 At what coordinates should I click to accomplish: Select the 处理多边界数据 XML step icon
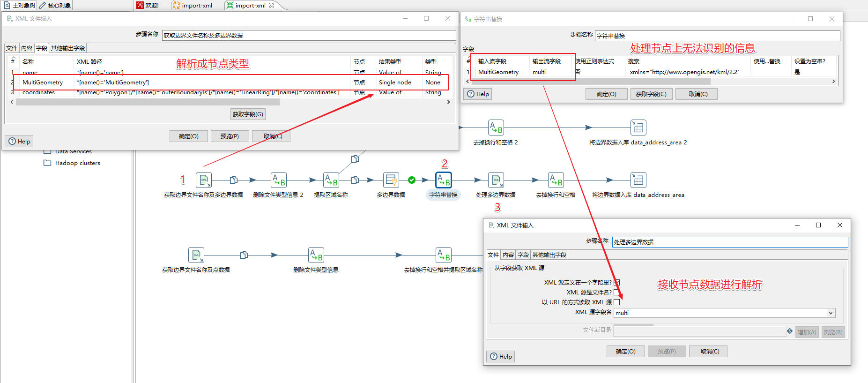[496, 180]
